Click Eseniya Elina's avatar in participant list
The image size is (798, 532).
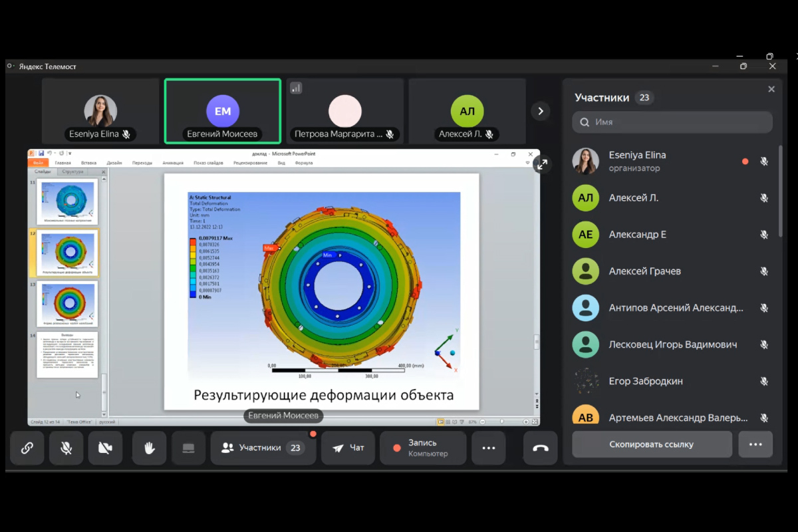pos(586,161)
